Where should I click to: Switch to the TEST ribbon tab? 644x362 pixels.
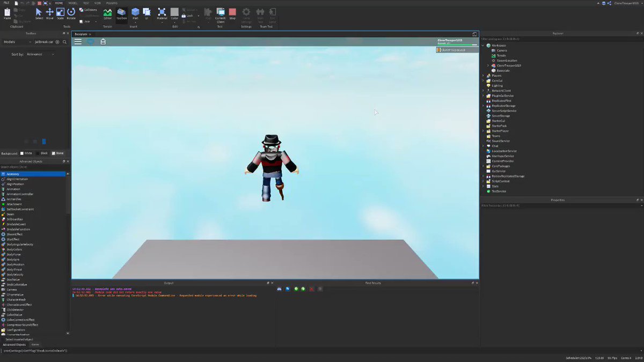click(86, 3)
